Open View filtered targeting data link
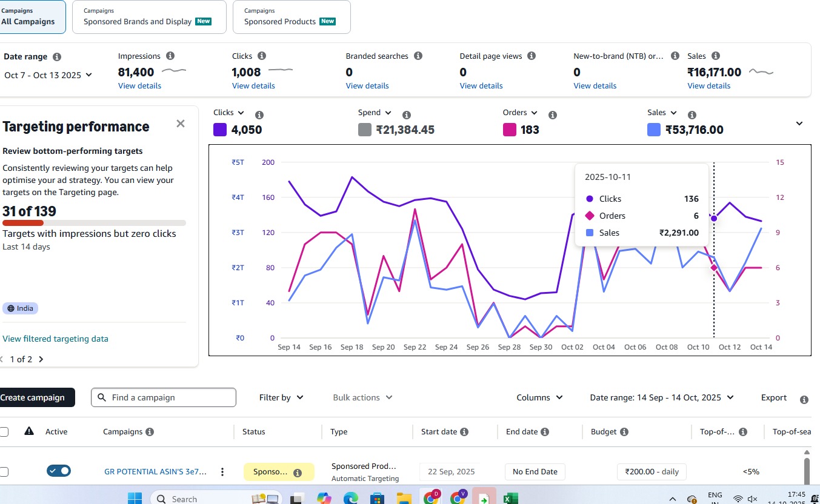 point(55,339)
